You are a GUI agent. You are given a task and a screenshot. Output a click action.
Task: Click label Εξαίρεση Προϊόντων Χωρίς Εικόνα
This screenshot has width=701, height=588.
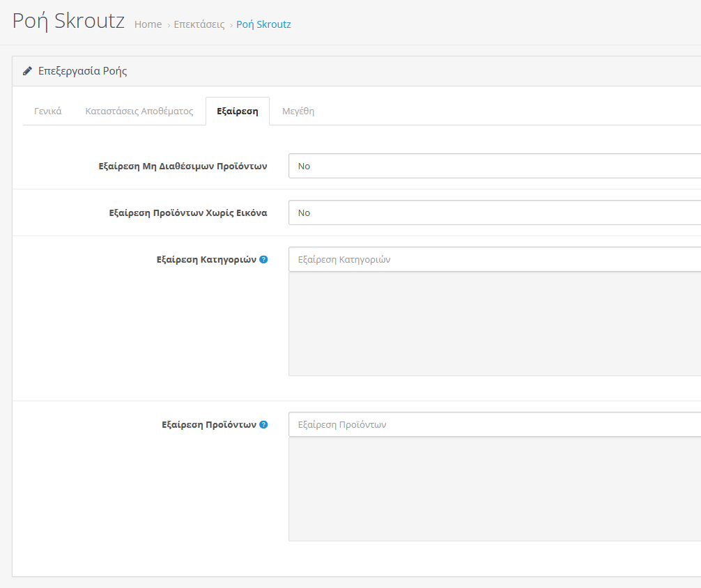(x=188, y=212)
